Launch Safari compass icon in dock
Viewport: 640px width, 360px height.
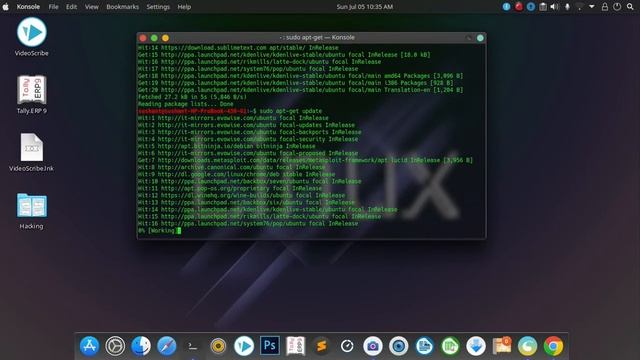[x=167, y=346]
